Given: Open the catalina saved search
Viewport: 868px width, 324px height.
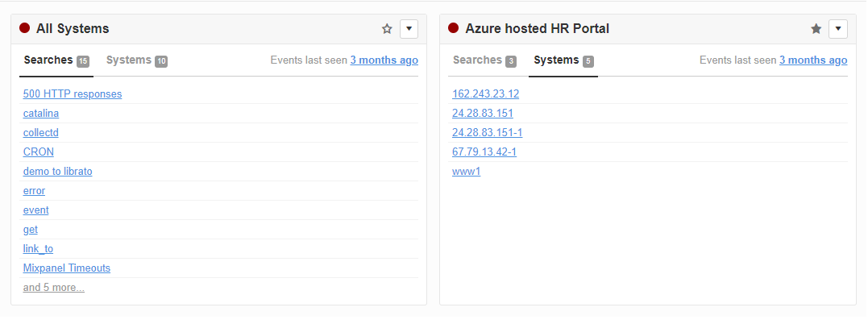Looking at the screenshot, I should (41, 114).
